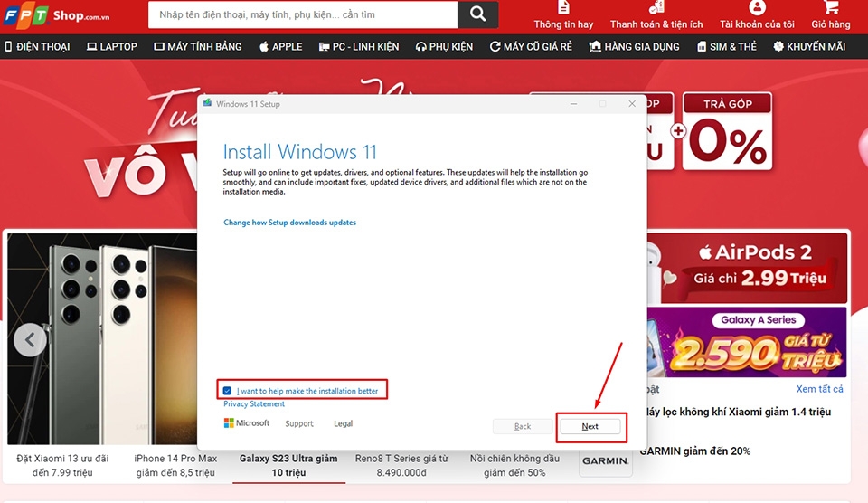Open 'GARMIN giảm đến 20%' news
This screenshot has height=503, width=868.
click(695, 451)
